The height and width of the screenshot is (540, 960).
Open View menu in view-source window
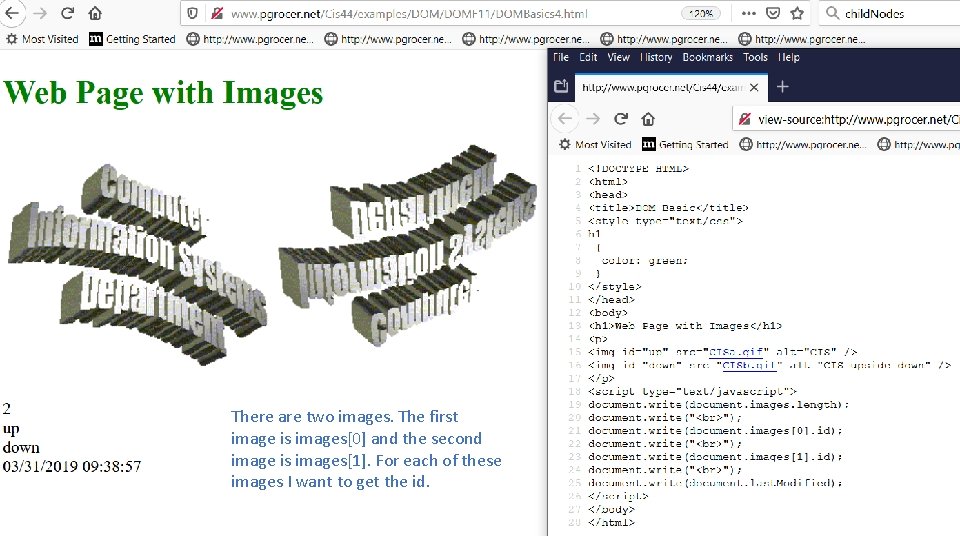[x=618, y=57]
